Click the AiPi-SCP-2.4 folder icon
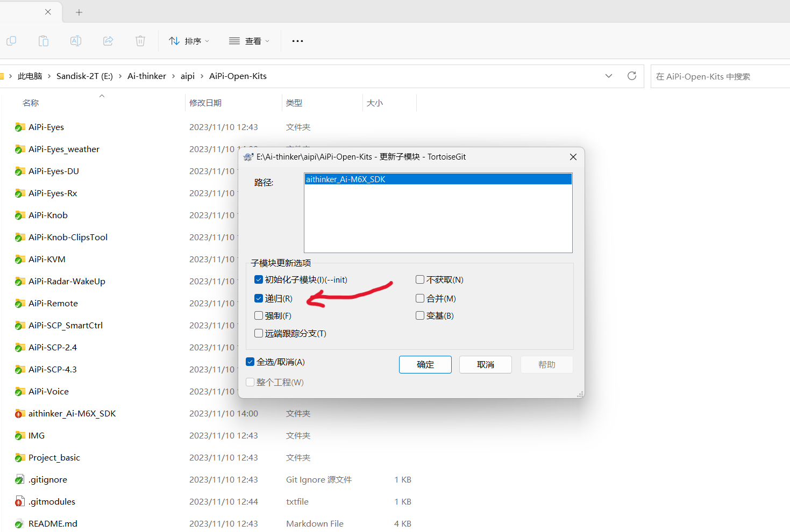 (20, 348)
